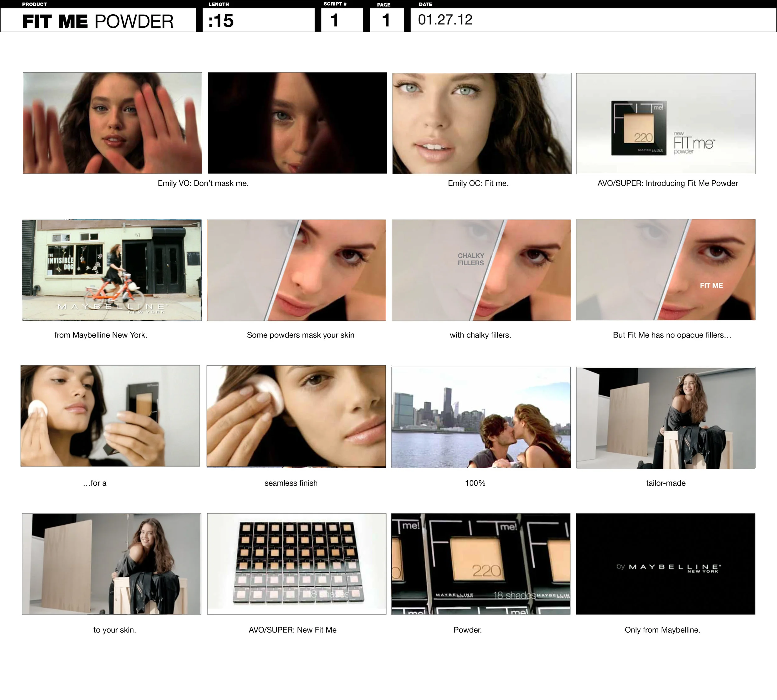Click caption 'Emily VO: Don't mask me.'
The width and height of the screenshot is (777, 700).
click(x=203, y=183)
